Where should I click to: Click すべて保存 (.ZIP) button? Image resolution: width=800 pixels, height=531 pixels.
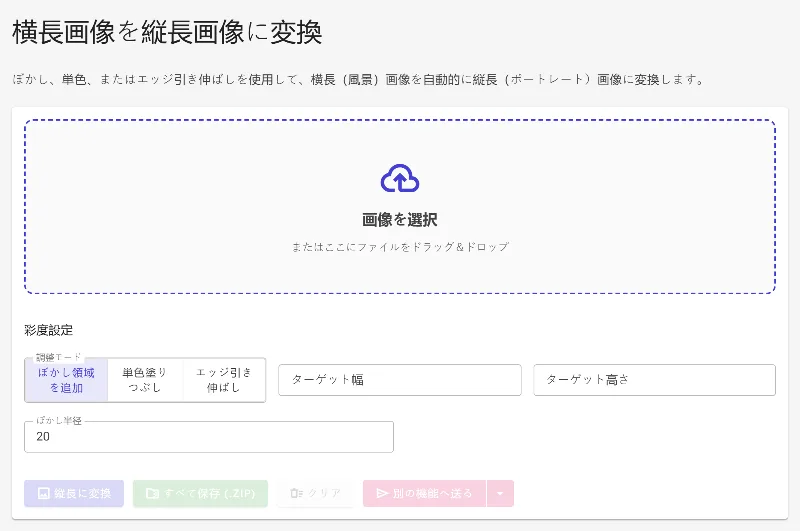[200, 493]
